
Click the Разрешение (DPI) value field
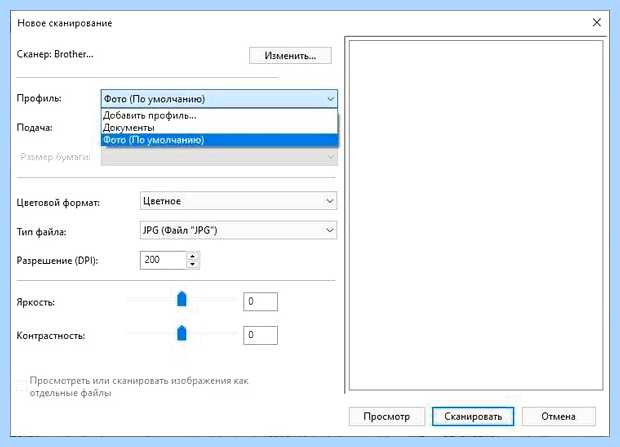click(163, 260)
